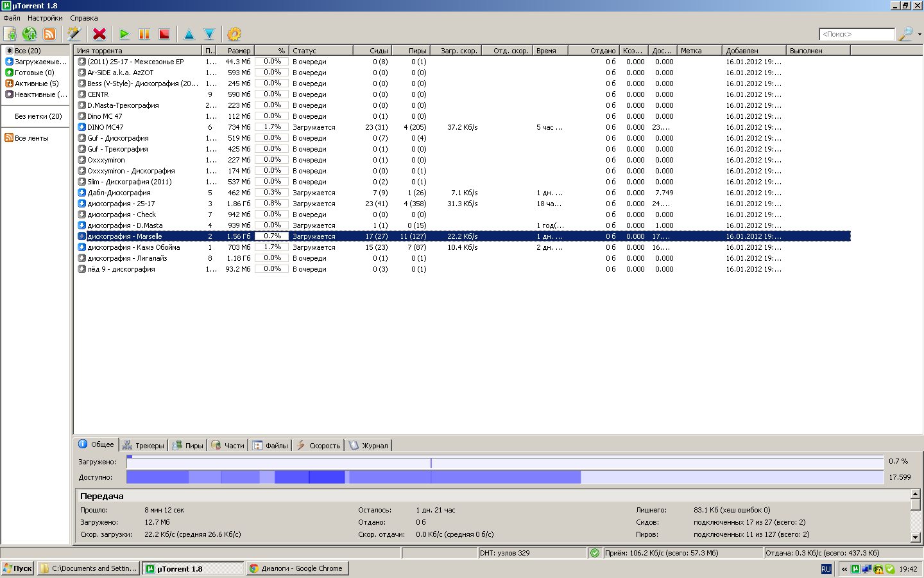
Task: Click the 0.7% progress cell of дискография - Marselle
Action: click(272, 236)
